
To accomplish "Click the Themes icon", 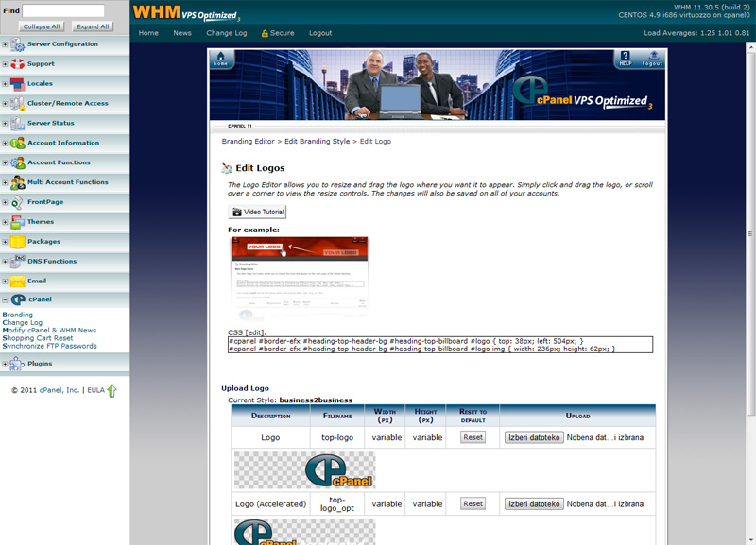I will point(17,222).
